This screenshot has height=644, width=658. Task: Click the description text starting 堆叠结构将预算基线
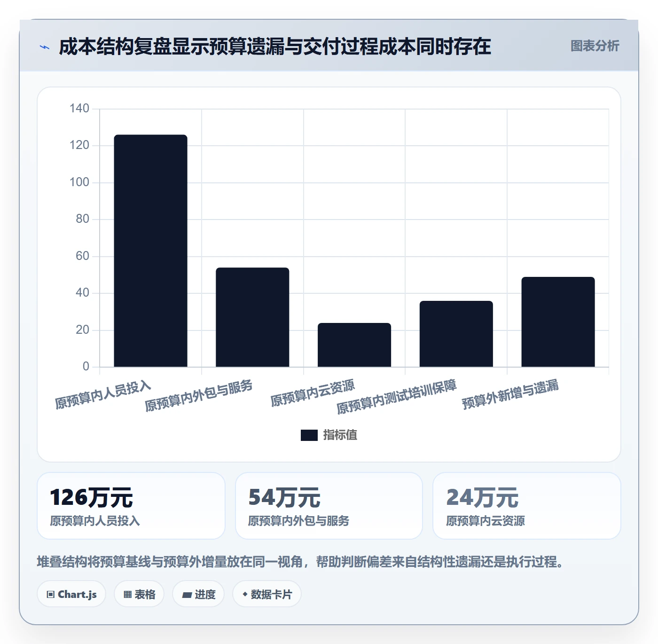(x=301, y=562)
